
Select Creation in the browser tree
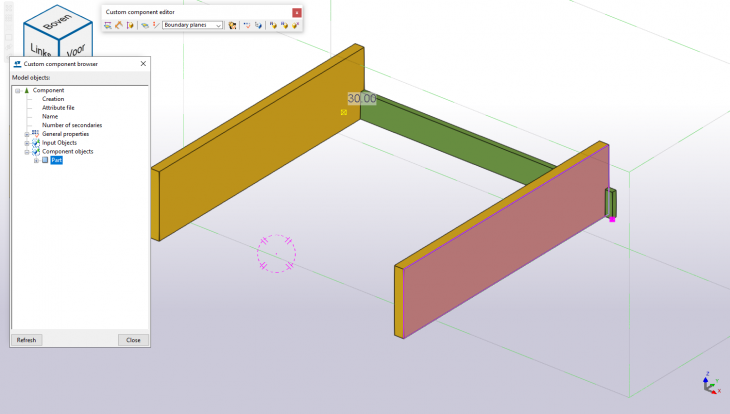[x=53, y=99]
